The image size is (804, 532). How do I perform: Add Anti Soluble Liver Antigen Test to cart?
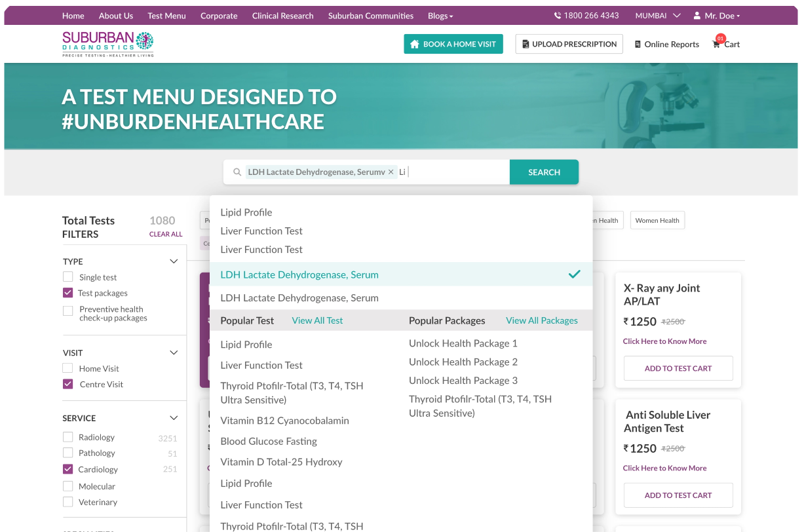tap(678, 495)
